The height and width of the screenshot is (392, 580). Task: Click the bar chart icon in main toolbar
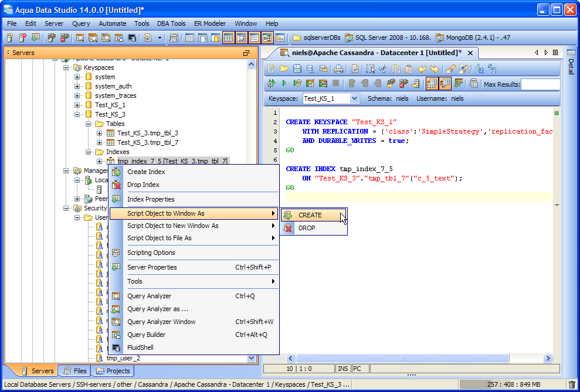[280, 38]
